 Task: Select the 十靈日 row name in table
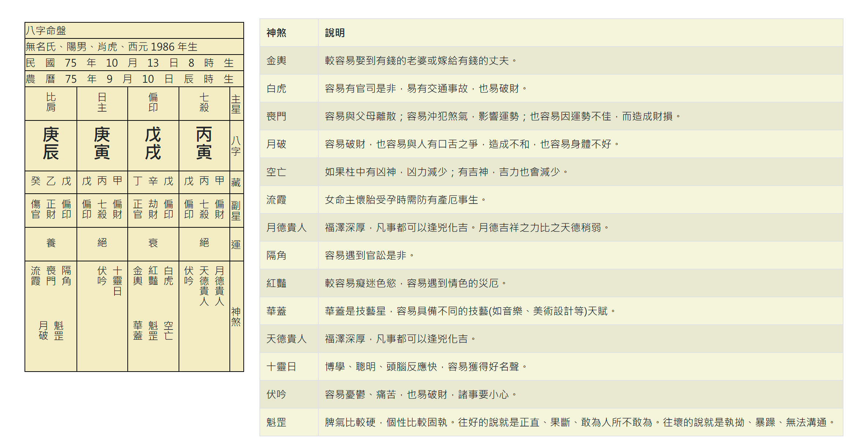(x=281, y=367)
